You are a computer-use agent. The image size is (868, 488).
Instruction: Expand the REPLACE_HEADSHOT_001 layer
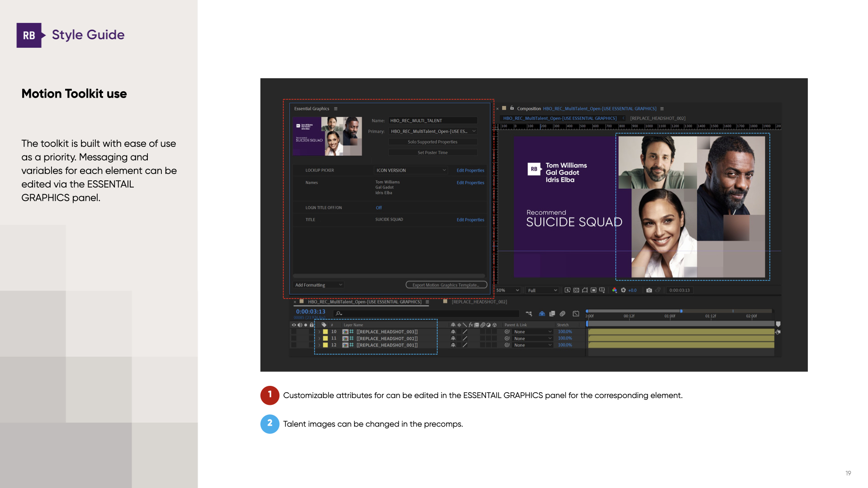click(x=319, y=345)
